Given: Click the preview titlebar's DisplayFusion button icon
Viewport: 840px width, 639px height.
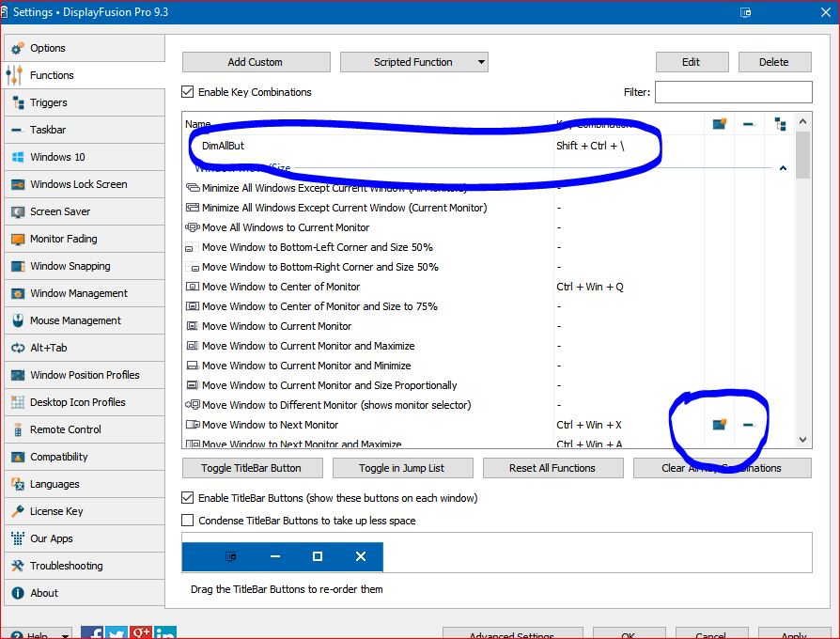Looking at the screenshot, I should [x=231, y=556].
